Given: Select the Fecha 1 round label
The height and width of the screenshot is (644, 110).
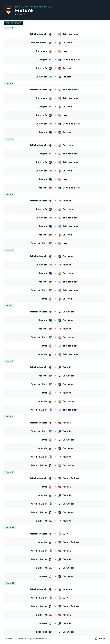Looking at the screenshot, I should click(9, 28).
